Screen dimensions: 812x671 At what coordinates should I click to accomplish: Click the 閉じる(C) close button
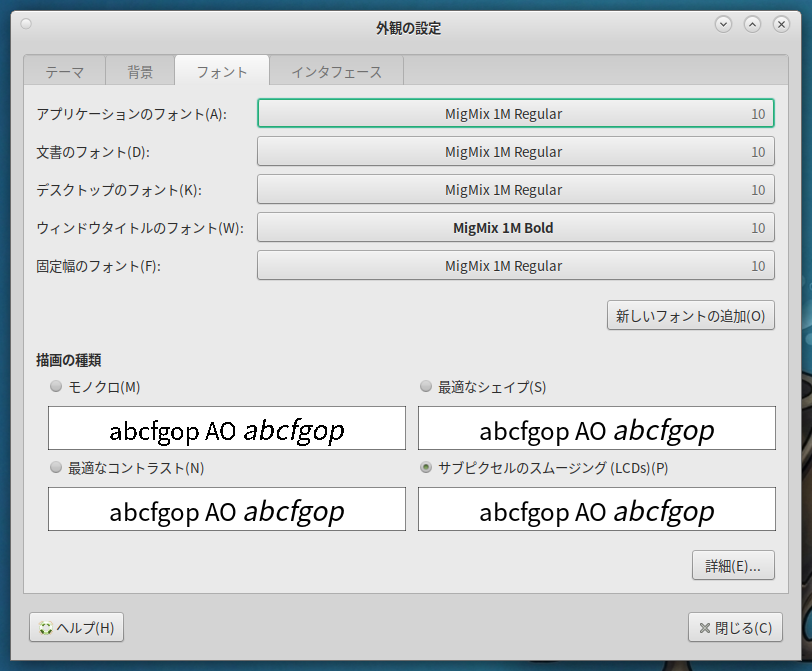(x=735, y=628)
